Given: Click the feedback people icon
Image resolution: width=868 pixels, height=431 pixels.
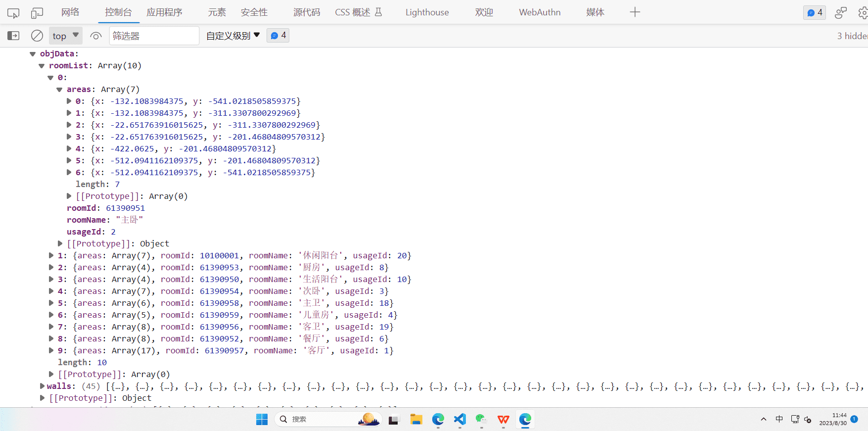Looking at the screenshot, I should (840, 13).
